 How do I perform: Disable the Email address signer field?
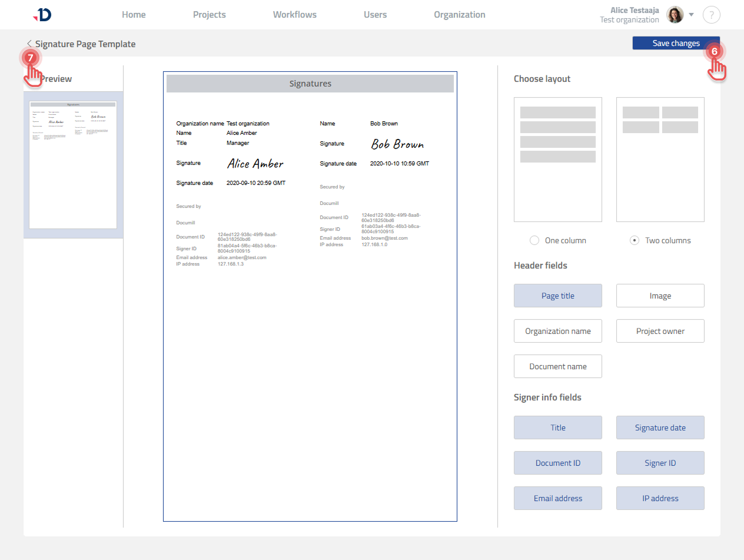[557, 498]
